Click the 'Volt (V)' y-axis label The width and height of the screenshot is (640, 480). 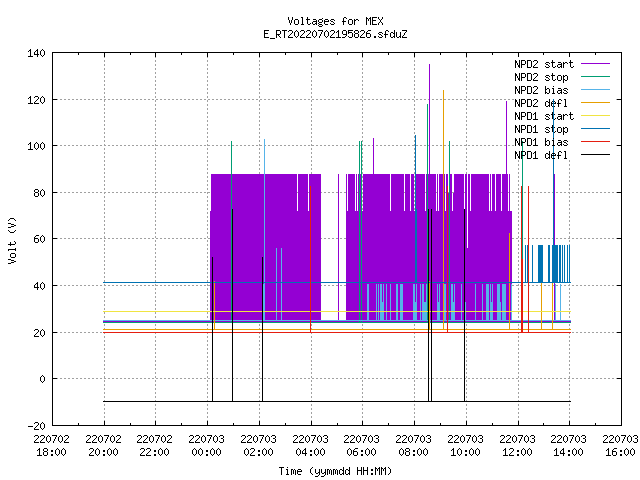tap(13, 240)
